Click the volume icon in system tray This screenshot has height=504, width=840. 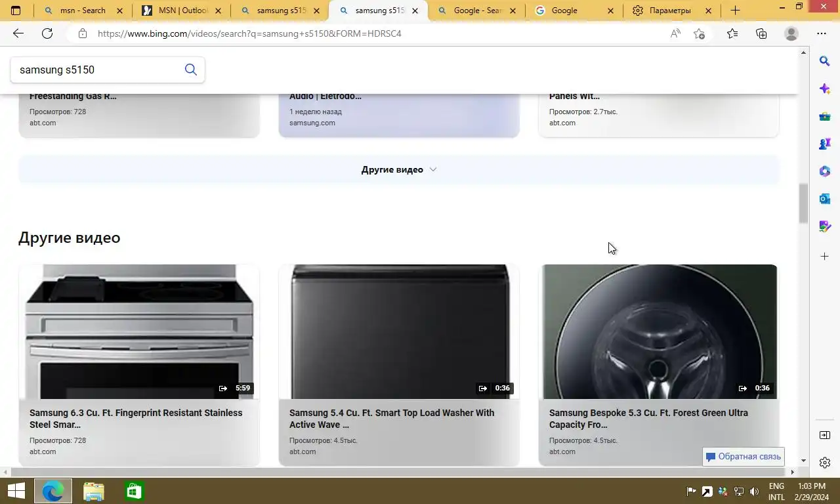754,491
